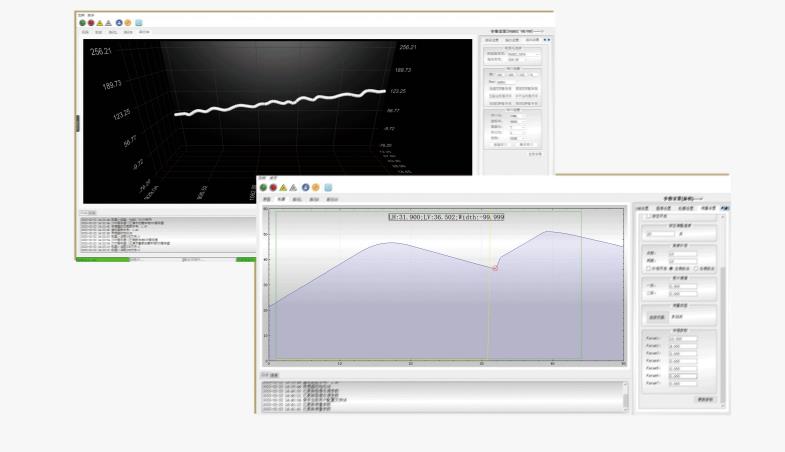Click the green circle icon in the front window toolbar
Screen dimensions: 785x452
click(263, 187)
